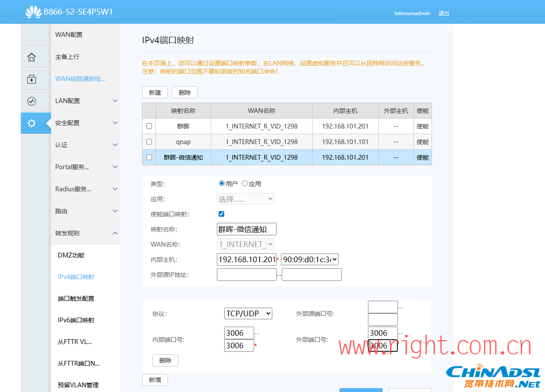Click the Huawei logo in header
Image resolution: width=545 pixels, height=392 pixels.
[x=33, y=12]
